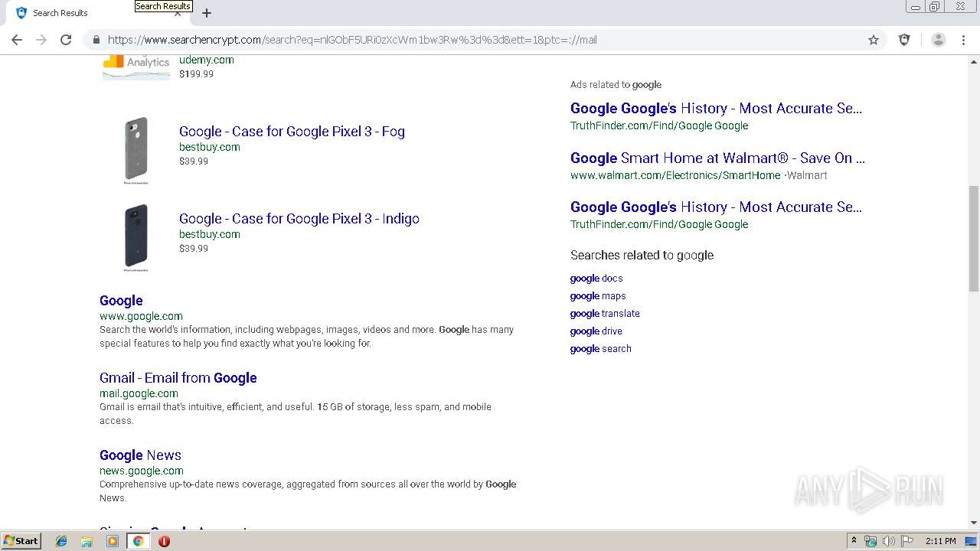This screenshot has height=551, width=980.
Task: Click the network tray icon
Action: pos(871,541)
